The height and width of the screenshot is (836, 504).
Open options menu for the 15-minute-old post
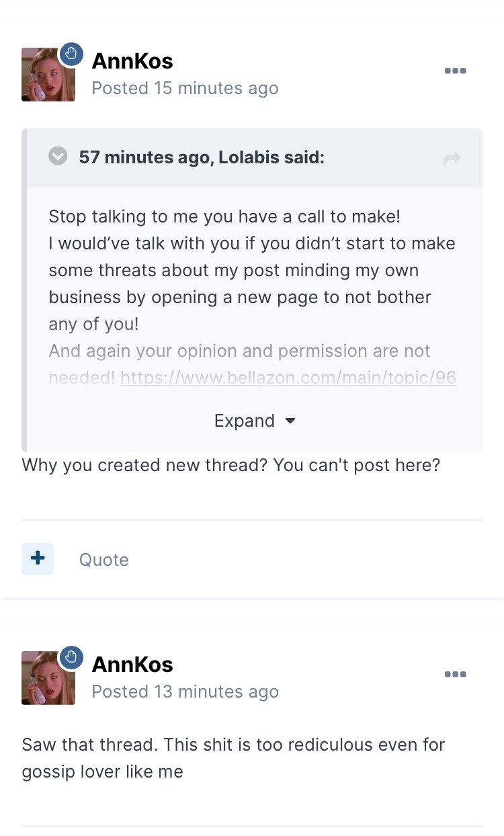coord(455,71)
